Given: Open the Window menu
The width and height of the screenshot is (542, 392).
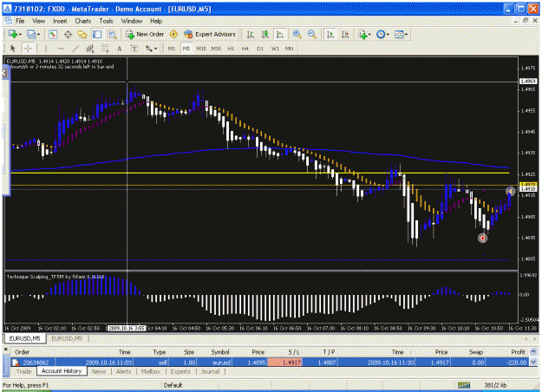Looking at the screenshot, I should (x=131, y=21).
